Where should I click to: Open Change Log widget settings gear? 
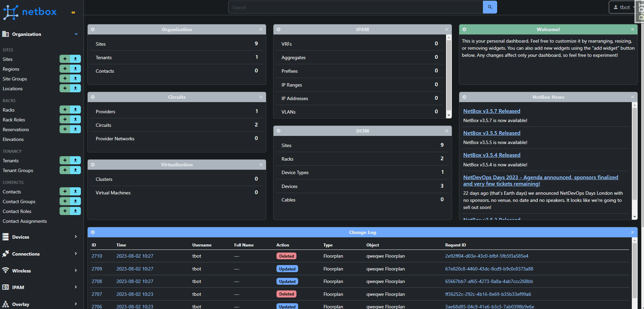point(93,232)
